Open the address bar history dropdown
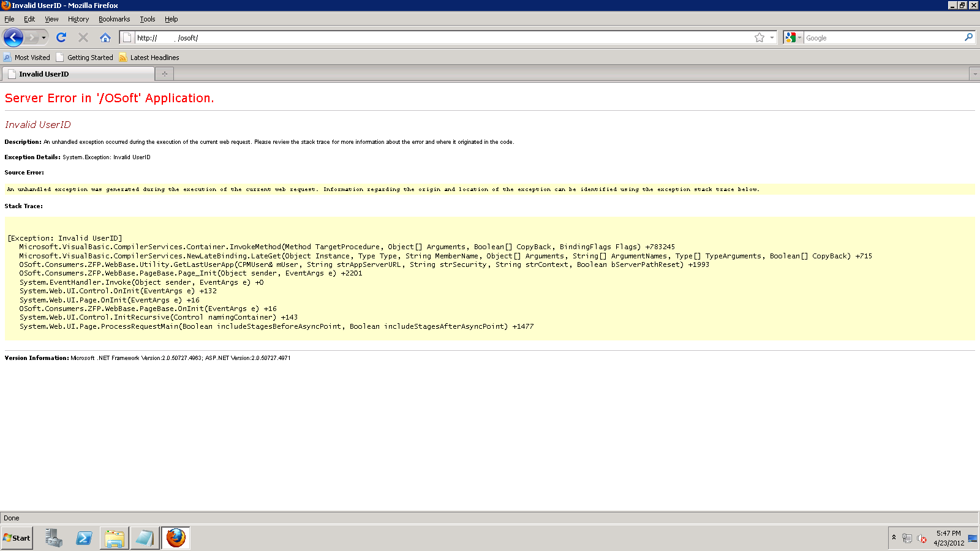This screenshot has width=980, height=551. [x=772, y=38]
